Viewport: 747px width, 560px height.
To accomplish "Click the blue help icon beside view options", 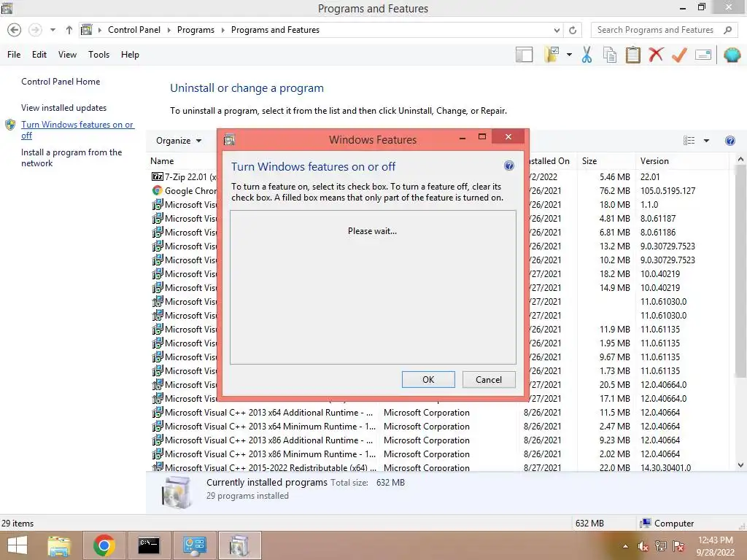I will coord(729,141).
